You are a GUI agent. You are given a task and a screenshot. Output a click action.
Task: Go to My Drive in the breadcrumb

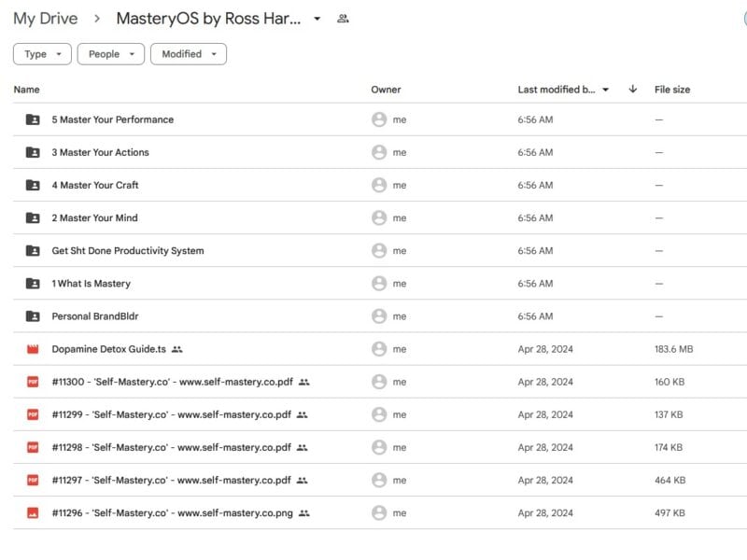click(x=46, y=19)
